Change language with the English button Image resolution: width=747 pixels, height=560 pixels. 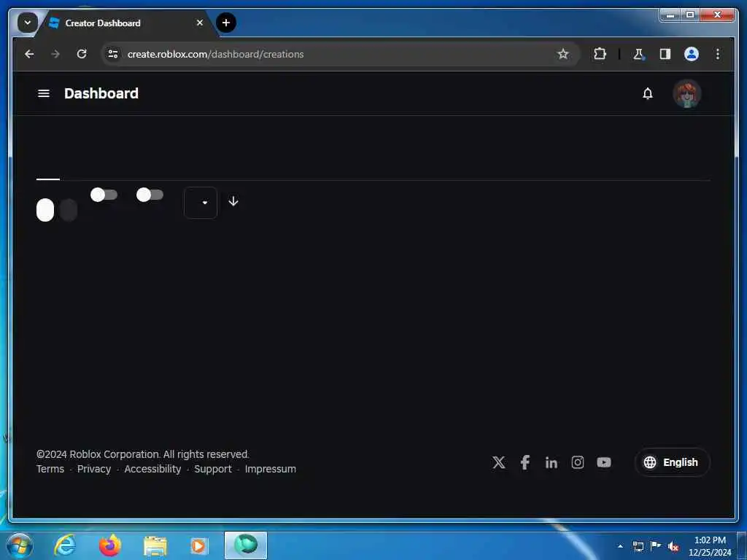coord(672,462)
